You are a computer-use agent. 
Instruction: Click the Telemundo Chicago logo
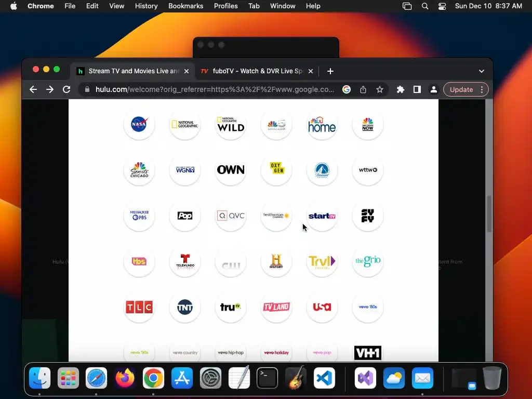point(185,261)
